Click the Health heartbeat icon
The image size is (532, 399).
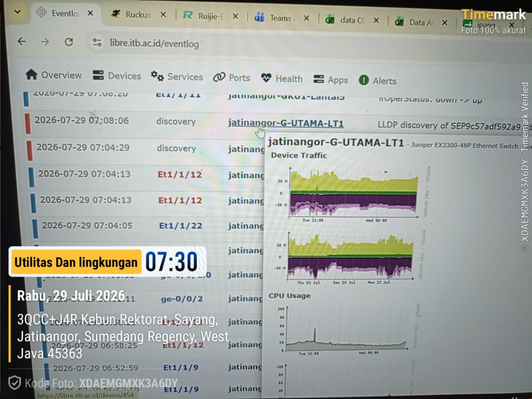[x=267, y=78]
